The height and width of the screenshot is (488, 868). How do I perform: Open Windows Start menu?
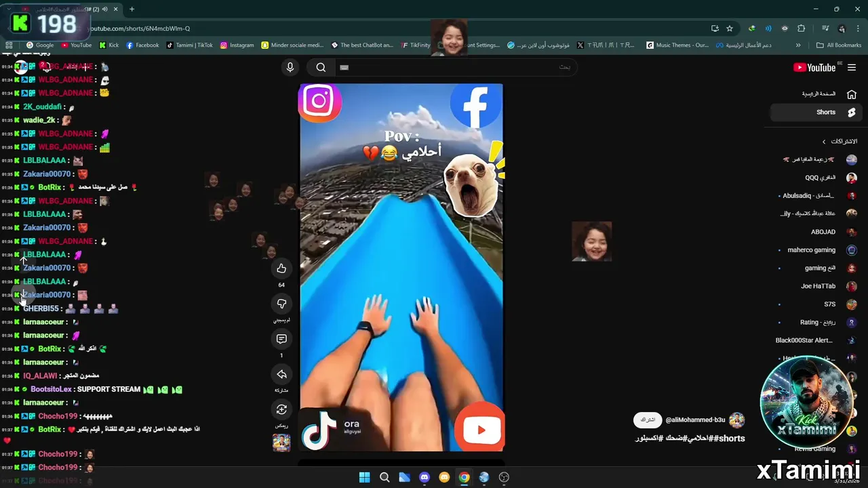click(x=364, y=477)
